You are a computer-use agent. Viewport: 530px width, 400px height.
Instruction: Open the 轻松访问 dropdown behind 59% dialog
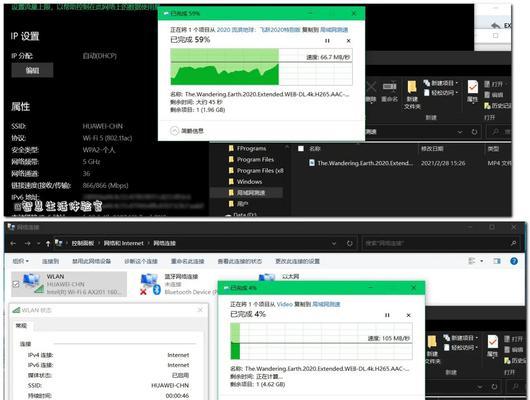pos(441,93)
